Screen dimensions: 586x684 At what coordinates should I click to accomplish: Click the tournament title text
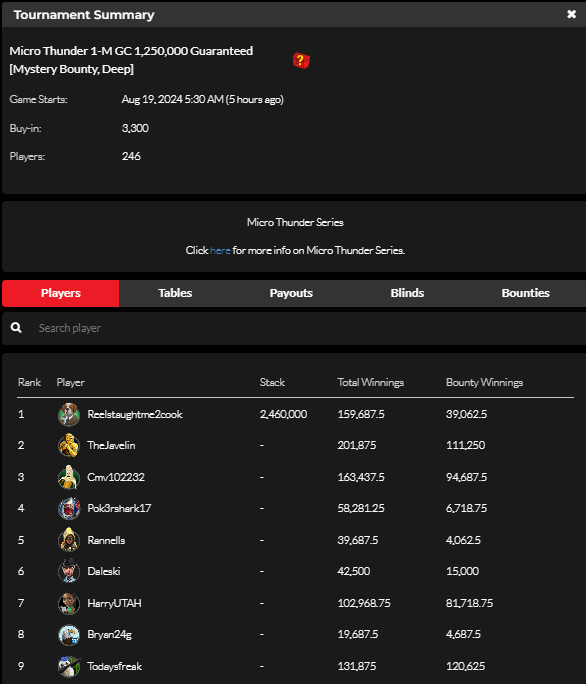[x=131, y=60]
